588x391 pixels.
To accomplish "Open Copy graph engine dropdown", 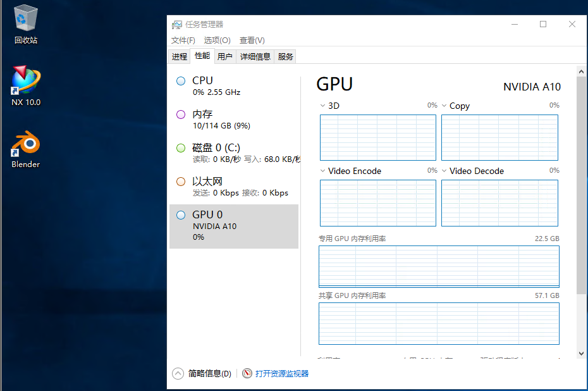I will tap(444, 106).
